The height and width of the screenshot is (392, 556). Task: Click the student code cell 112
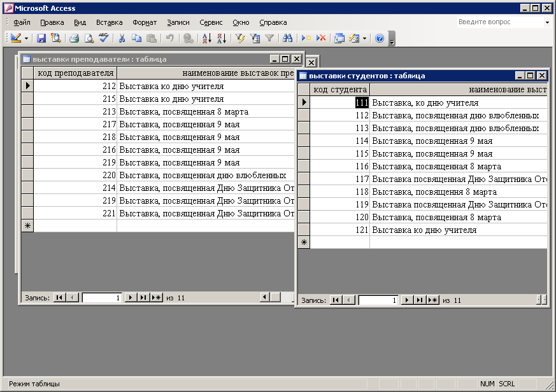pyautogui.click(x=339, y=116)
